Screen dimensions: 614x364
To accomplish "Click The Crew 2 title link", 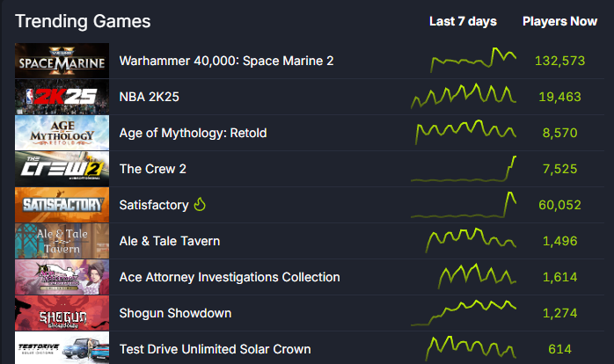I will 153,169.
